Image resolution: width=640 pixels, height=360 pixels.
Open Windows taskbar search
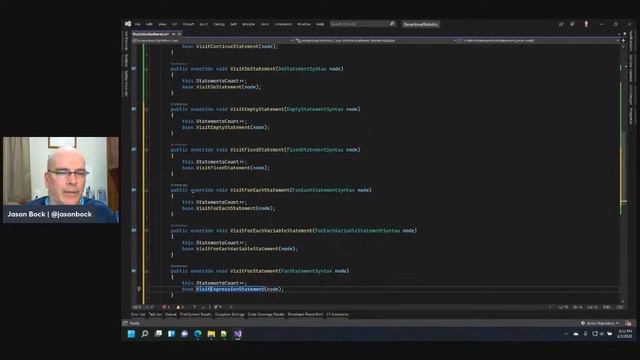tap(144, 334)
